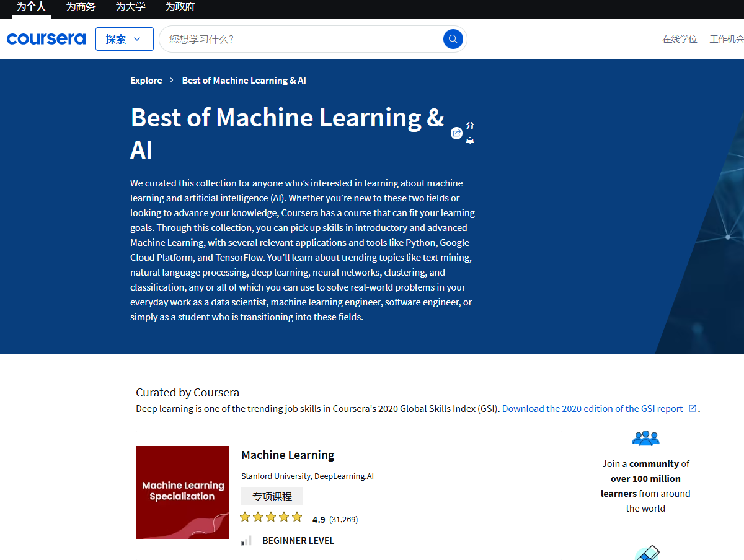Viewport: 744px width, 560px height.
Task: Click the share icon beside the title
Action: coord(456,133)
